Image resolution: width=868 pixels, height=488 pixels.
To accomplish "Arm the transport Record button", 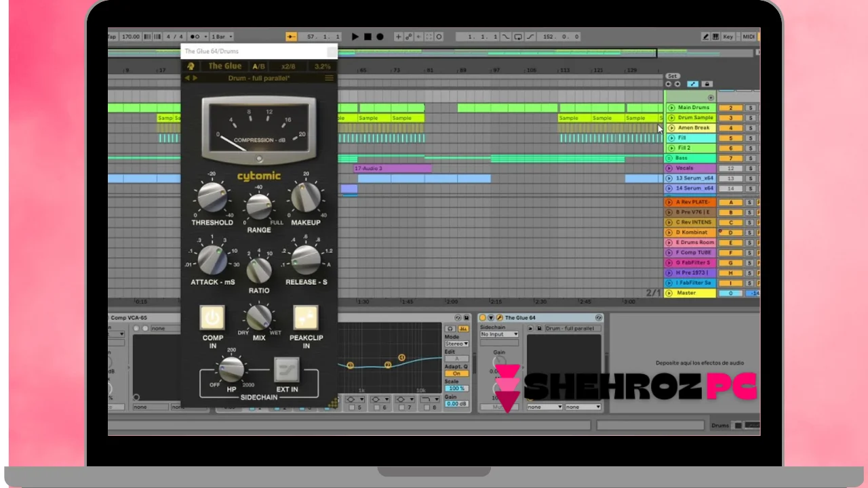I will point(380,37).
